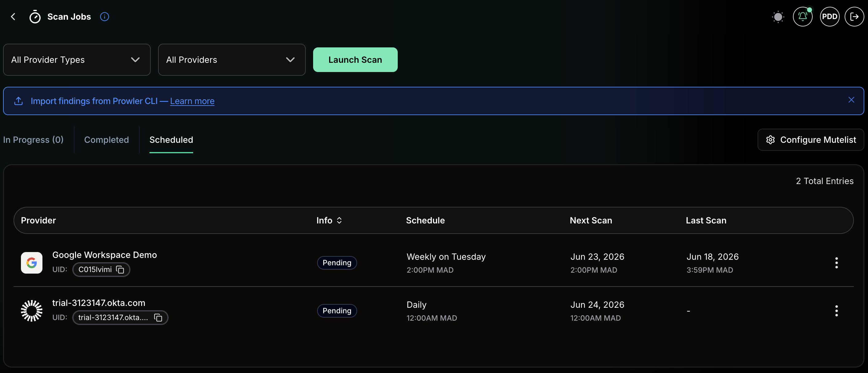Viewport: 868px width, 373px height.
Task: Click Pending status of Google Workspace Demo
Action: [x=337, y=263]
